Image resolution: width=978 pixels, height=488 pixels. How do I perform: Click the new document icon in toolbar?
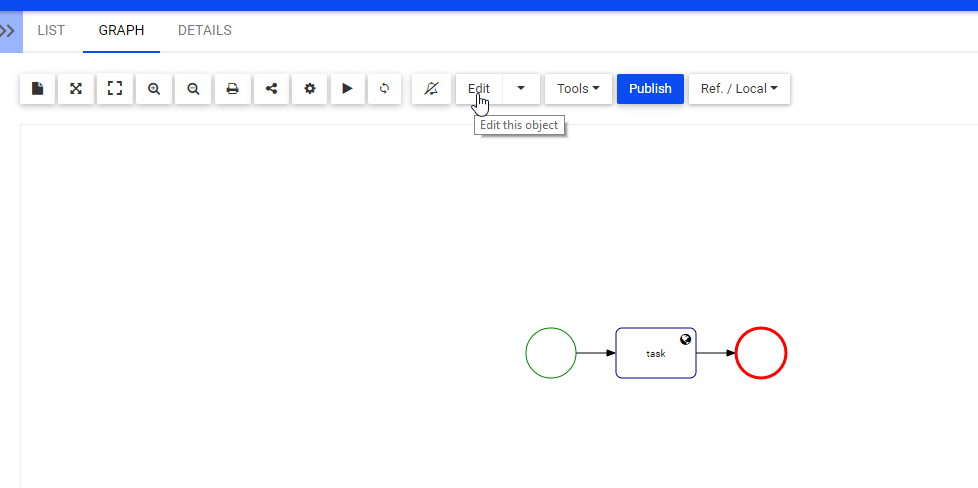pos(37,89)
